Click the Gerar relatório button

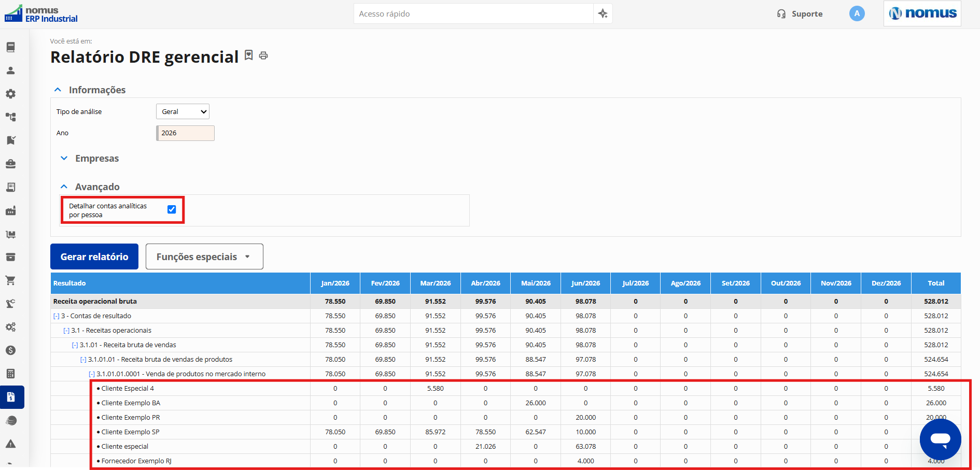[x=94, y=257]
